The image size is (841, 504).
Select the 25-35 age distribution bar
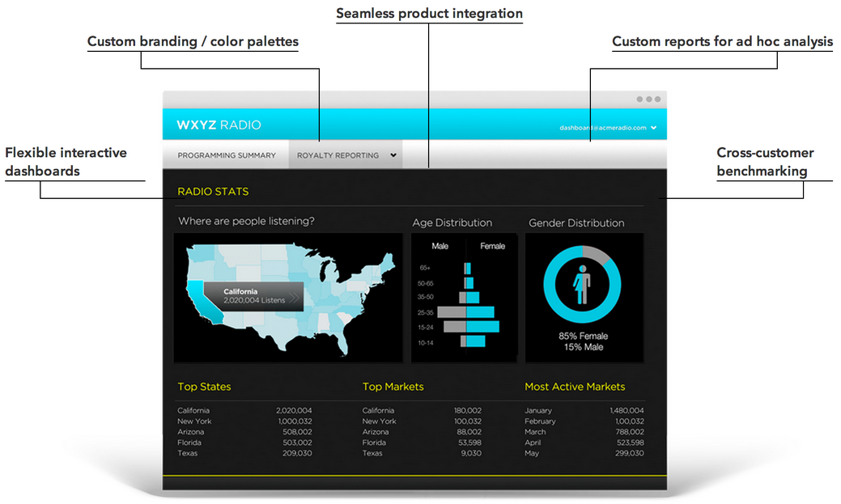465,312
